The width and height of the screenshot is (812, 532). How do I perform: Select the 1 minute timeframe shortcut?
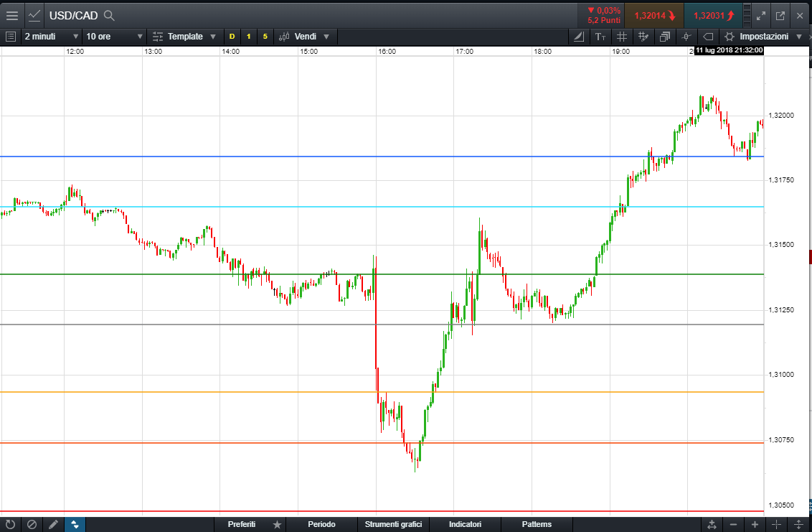click(249, 37)
